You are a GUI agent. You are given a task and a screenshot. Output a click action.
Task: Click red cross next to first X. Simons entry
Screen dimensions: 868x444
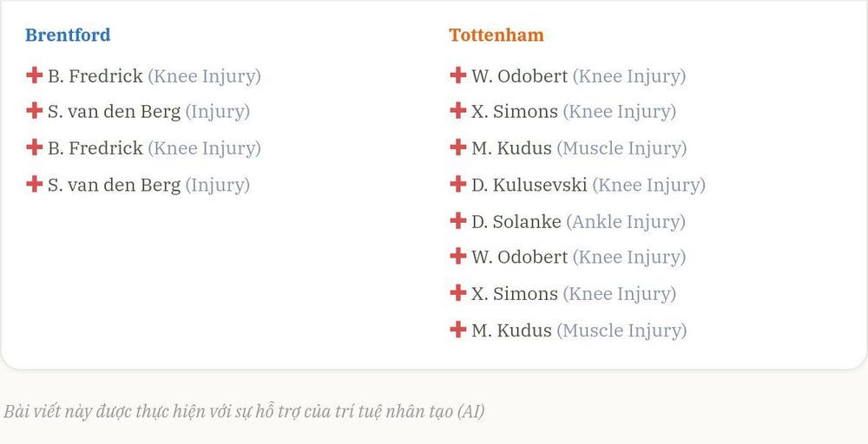[457, 111]
